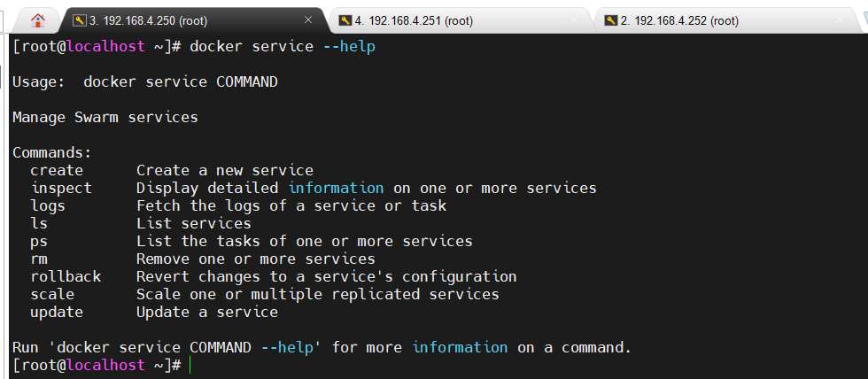The height and width of the screenshot is (379, 868).
Task: Close the 192.168.4.251 (root) tab
Action: (x=575, y=20)
